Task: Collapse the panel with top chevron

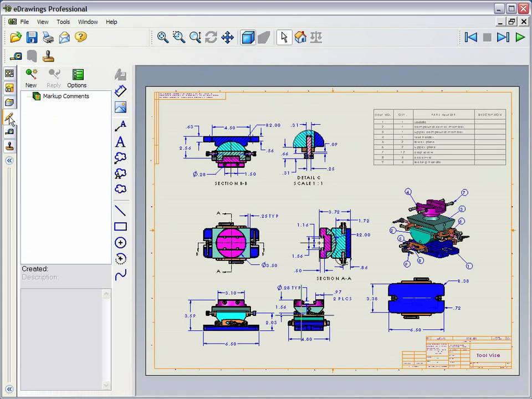Action: pyautogui.click(x=9, y=161)
